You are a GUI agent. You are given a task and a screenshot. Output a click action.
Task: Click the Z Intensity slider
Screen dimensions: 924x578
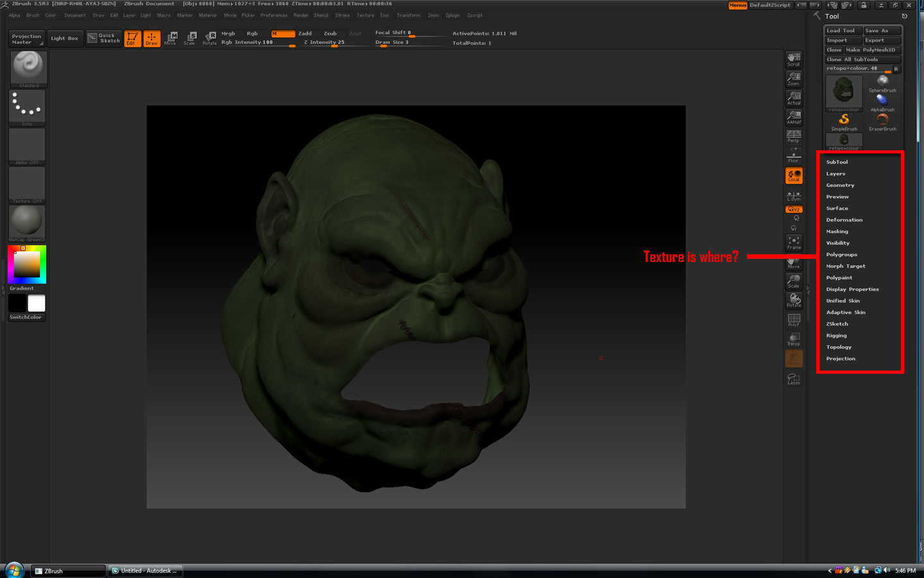[x=334, y=42]
